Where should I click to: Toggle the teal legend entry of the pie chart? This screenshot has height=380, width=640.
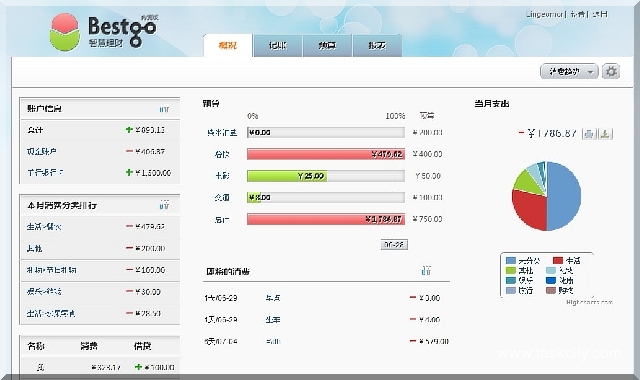519,280
